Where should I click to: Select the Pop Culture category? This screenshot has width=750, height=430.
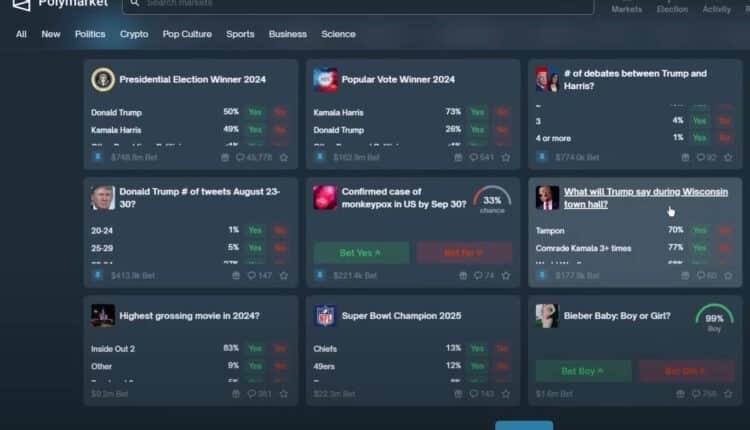187,34
